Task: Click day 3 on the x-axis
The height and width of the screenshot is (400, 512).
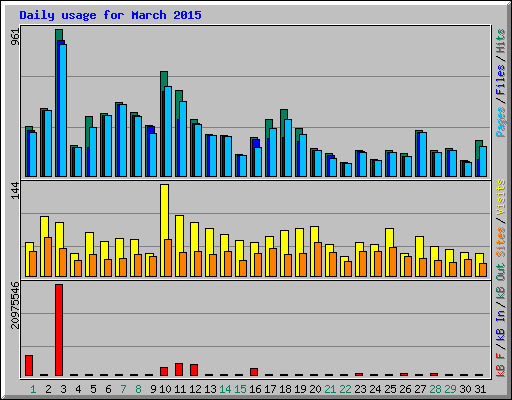Action: point(63,389)
